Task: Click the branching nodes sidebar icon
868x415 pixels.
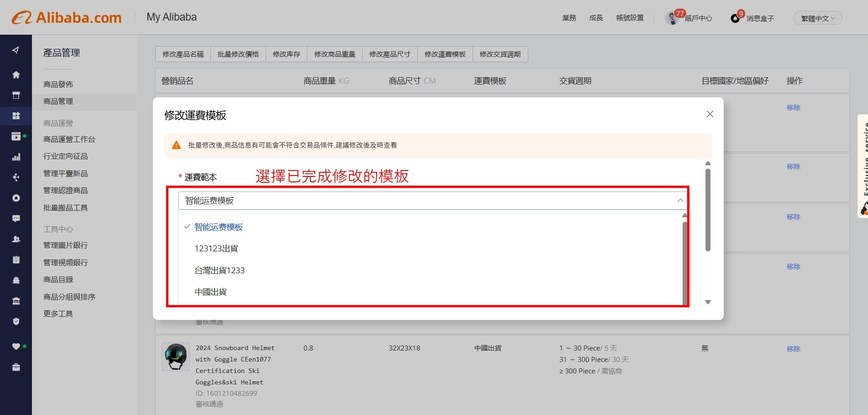Action: 16,177
